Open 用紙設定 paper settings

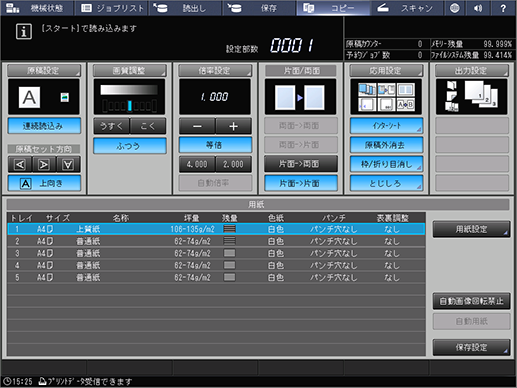[x=471, y=229]
